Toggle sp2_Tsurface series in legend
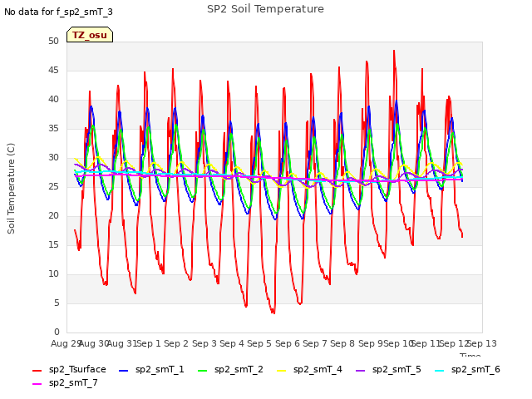This screenshot has height=399, width=532. pos(70,369)
